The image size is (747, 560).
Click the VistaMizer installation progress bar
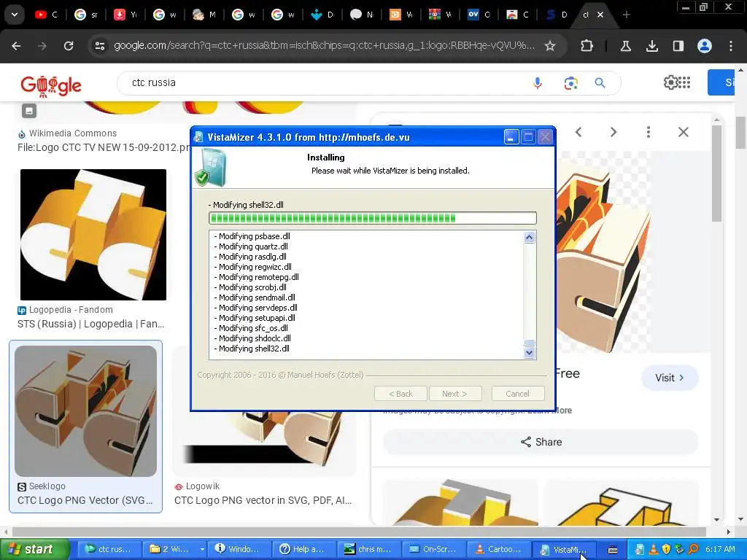point(373,218)
